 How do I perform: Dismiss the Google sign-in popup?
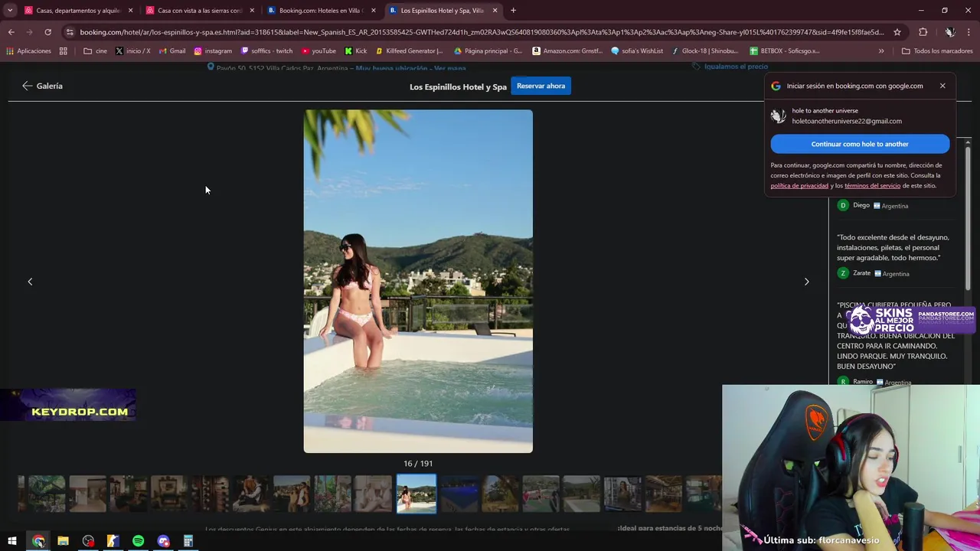pos(942,86)
